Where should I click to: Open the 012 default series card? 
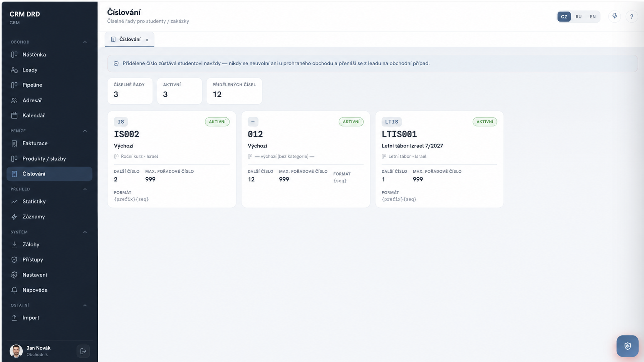point(305,159)
